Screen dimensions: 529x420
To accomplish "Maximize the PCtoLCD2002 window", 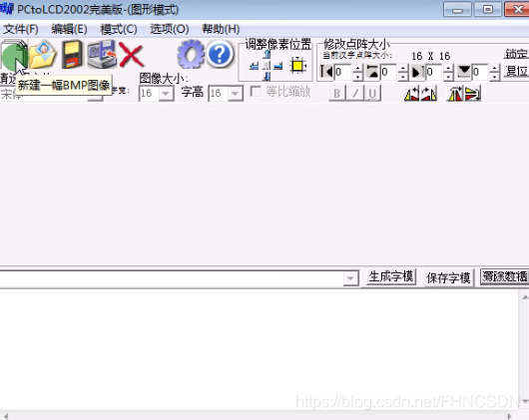I will click(x=488, y=9).
